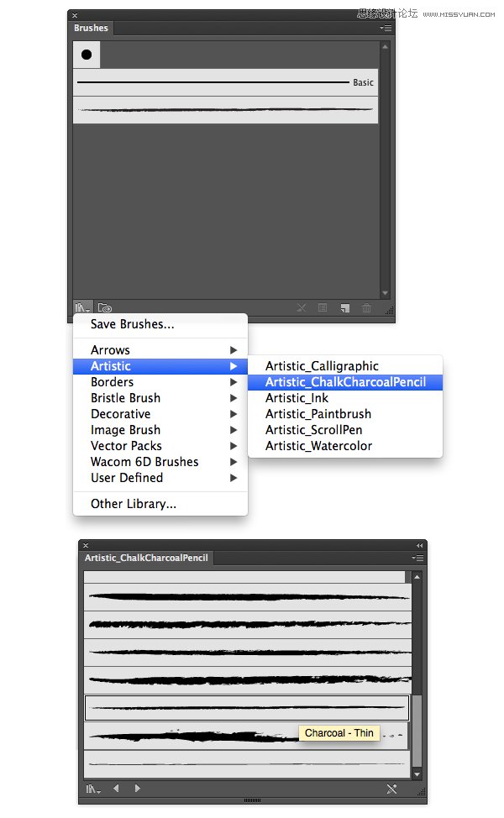Select Save Brushes... menu item
This screenshot has width=504, height=818.
click(x=133, y=324)
